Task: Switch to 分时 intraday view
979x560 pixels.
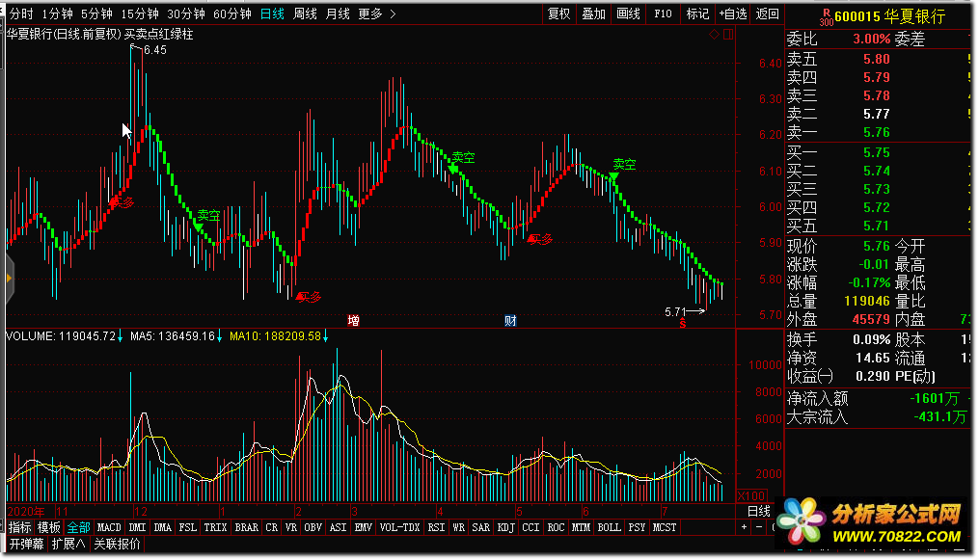Action: 21,13
